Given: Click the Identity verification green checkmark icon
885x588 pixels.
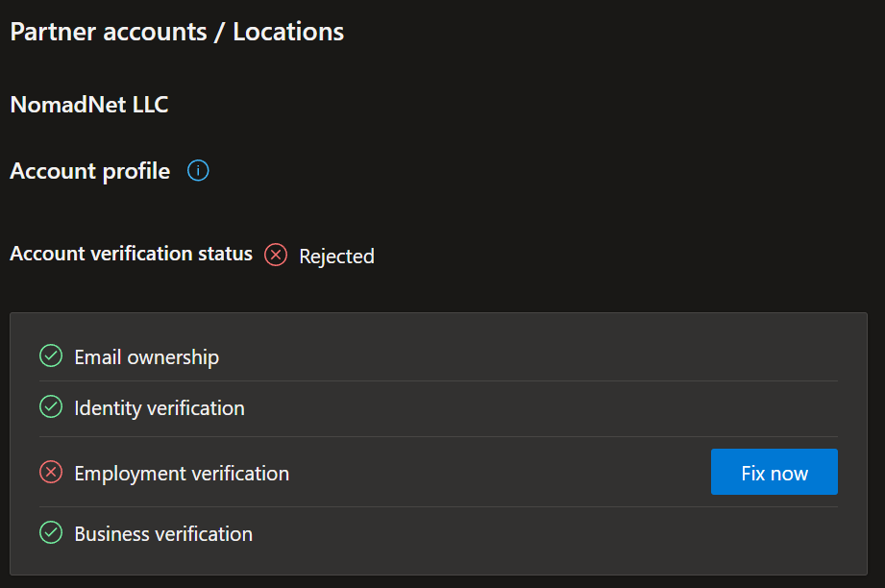Looking at the screenshot, I should [x=51, y=406].
